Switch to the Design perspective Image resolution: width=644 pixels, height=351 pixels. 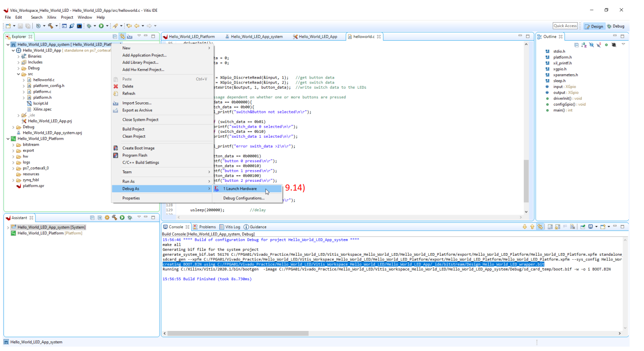[x=594, y=26]
